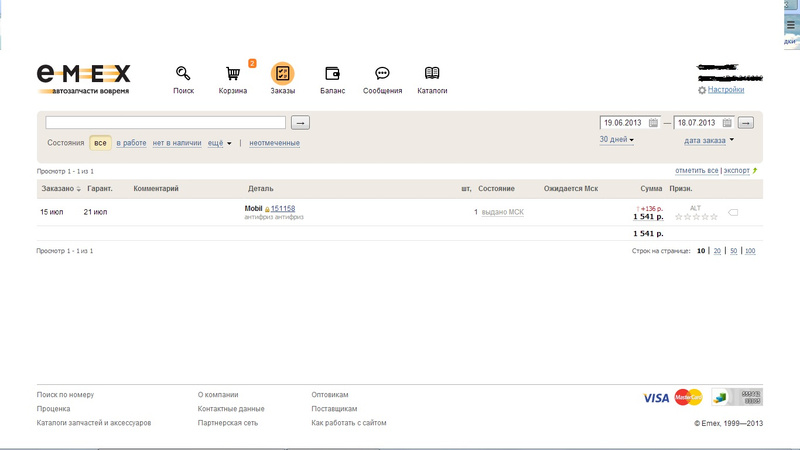Open the Каталоги catalogs book icon

click(x=432, y=74)
